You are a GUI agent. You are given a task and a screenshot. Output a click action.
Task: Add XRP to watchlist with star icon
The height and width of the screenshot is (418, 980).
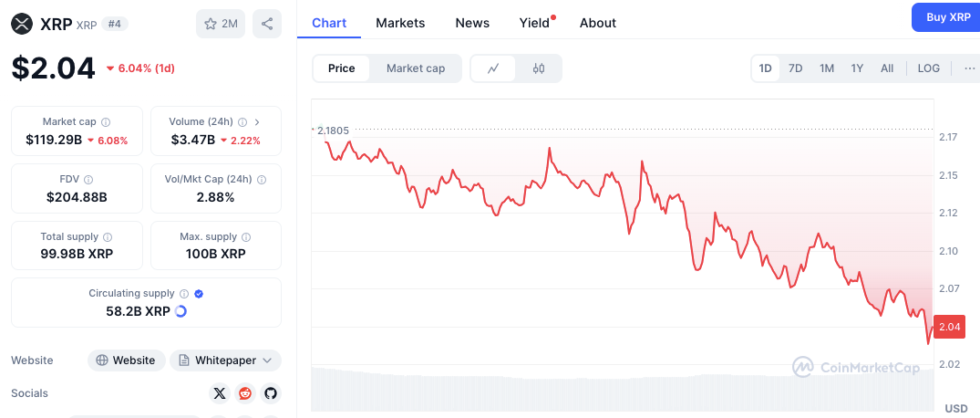221,24
